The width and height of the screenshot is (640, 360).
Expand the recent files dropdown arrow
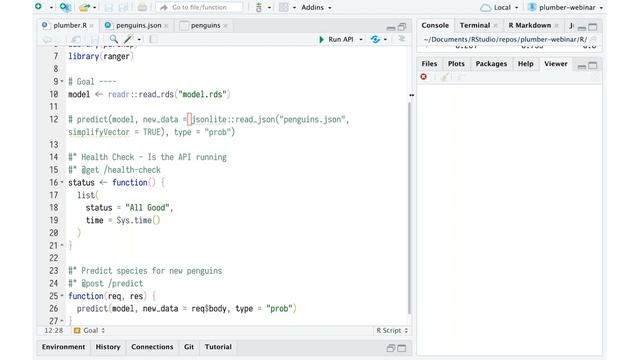[95, 7]
